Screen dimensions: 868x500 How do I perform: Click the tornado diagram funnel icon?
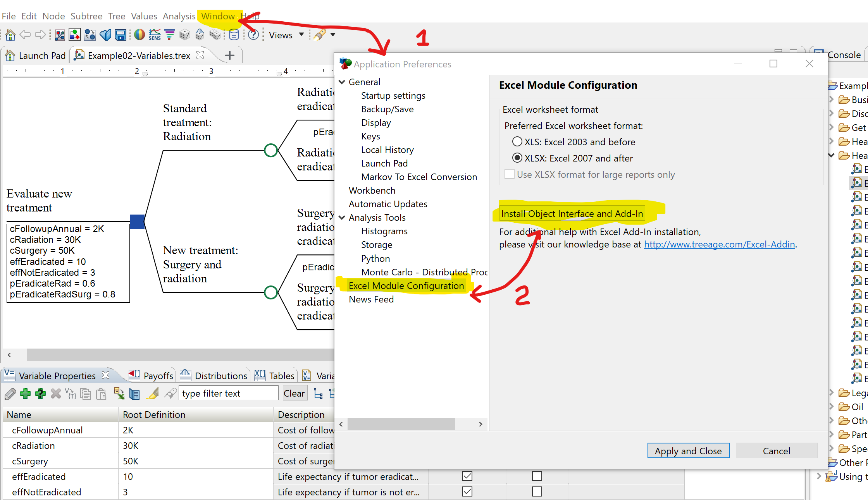click(170, 35)
